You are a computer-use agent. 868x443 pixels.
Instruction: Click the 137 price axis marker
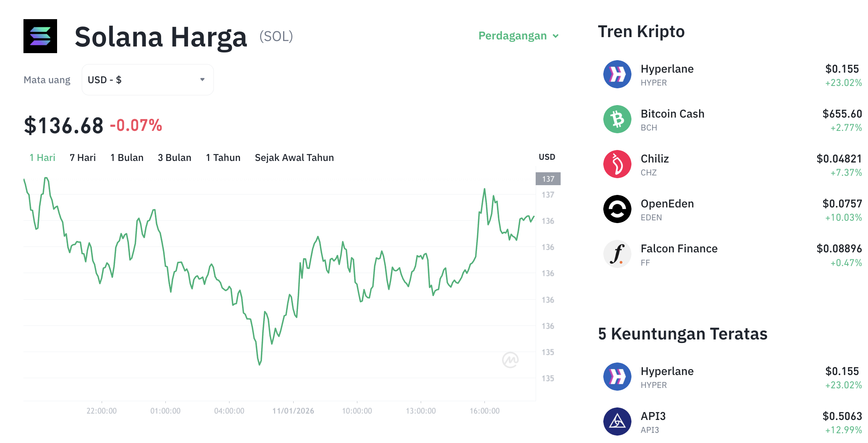pyautogui.click(x=548, y=179)
